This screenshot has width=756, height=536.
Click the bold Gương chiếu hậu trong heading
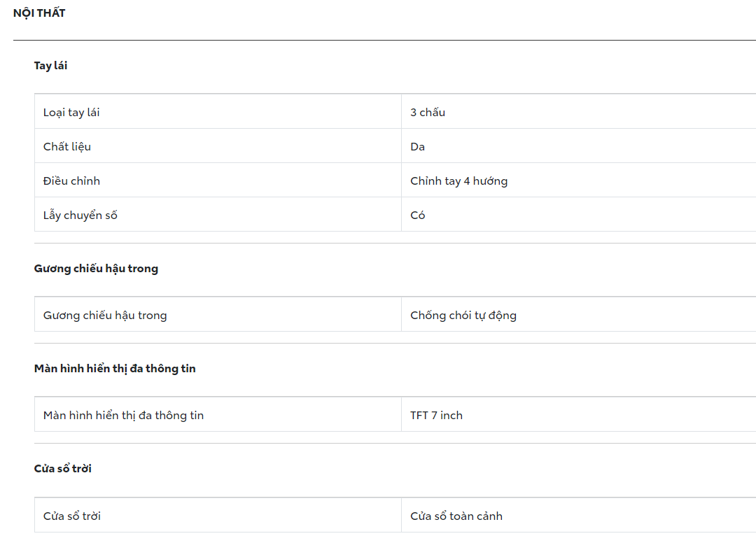[x=96, y=269]
